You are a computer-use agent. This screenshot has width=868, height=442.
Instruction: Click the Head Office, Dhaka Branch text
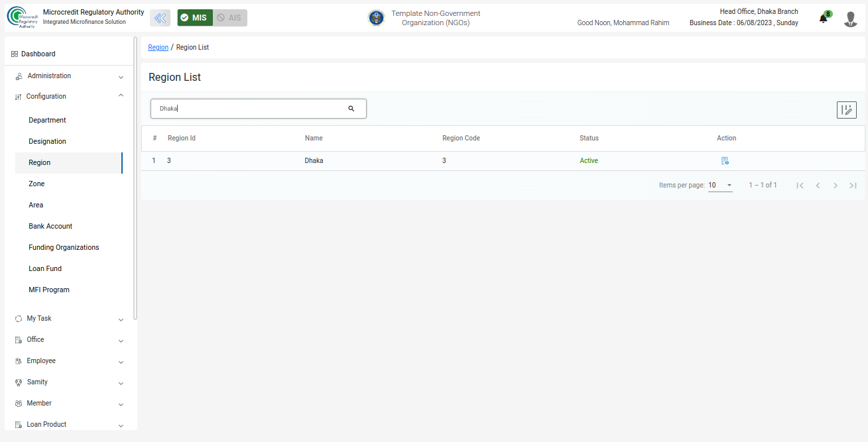(x=759, y=11)
